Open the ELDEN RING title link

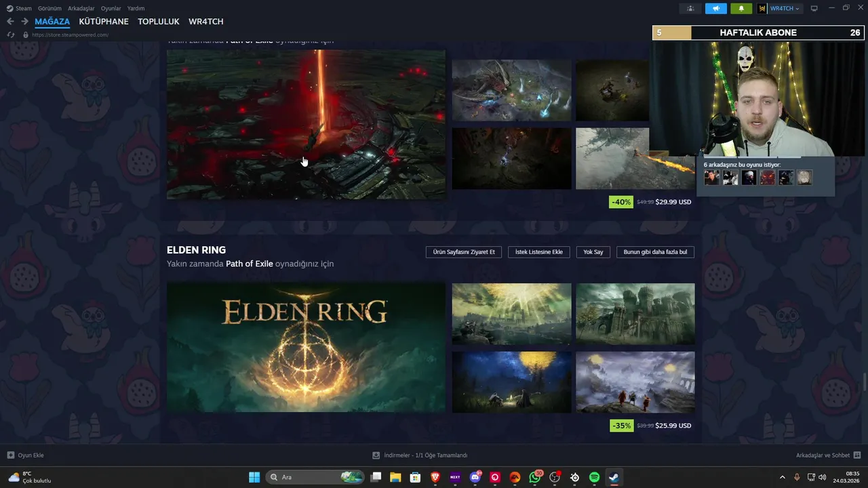coord(196,250)
